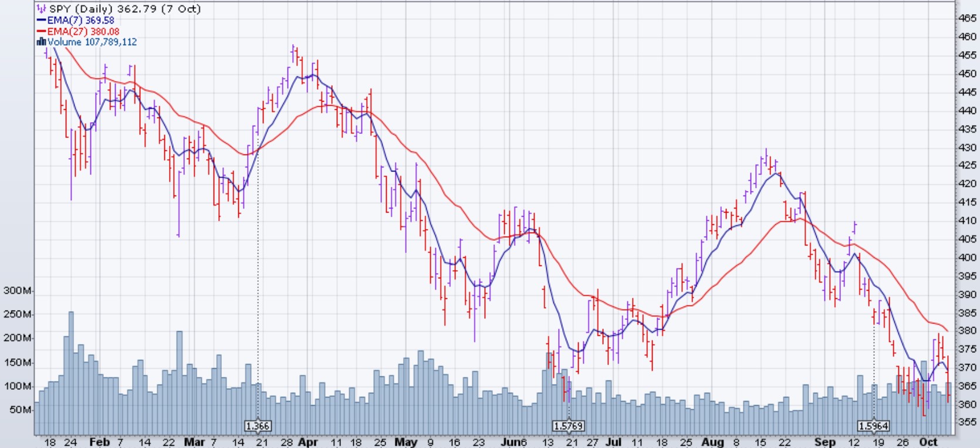Click the 465 price level on right axis
The height and width of the screenshot is (448, 980).
(967, 18)
